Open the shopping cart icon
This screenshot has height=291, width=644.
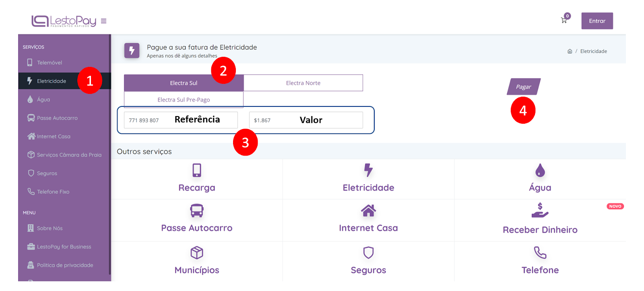pyautogui.click(x=564, y=20)
